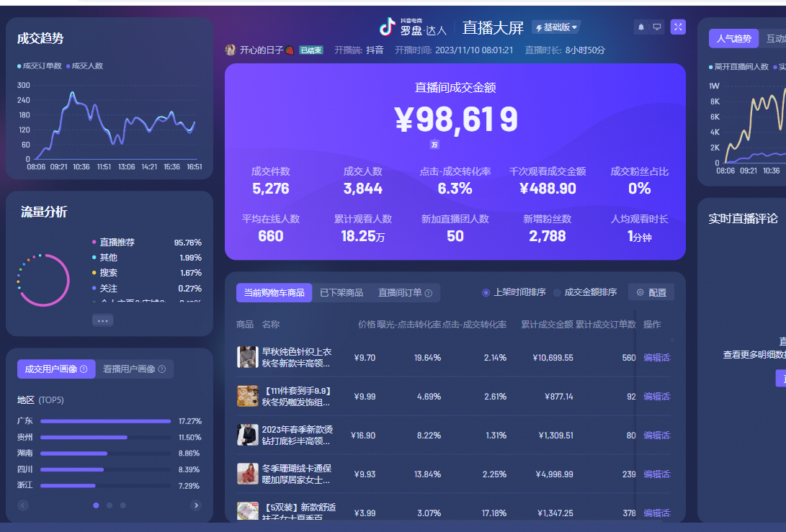Open the ellipsis icon in 流量分析 panel

102,320
